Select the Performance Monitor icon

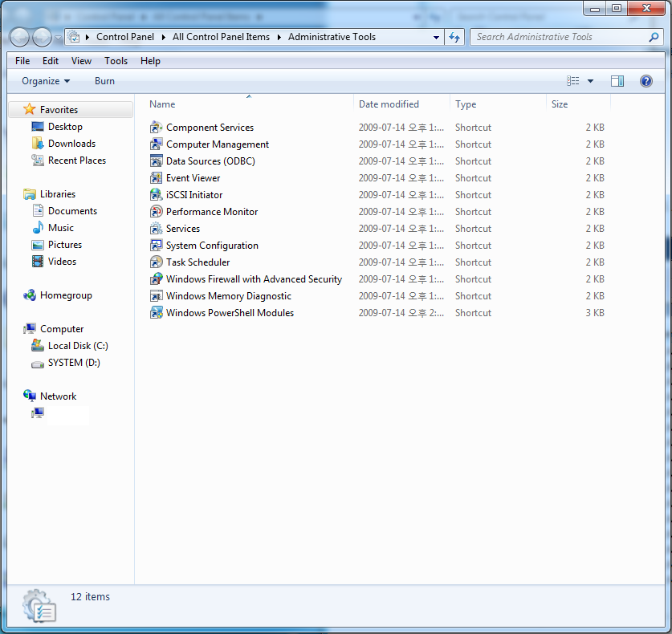156,212
